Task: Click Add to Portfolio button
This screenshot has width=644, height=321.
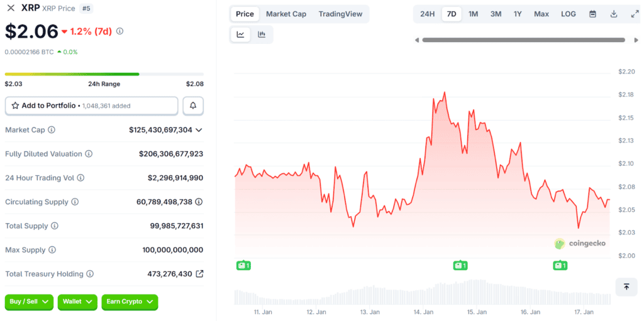Action: pyautogui.click(x=91, y=106)
